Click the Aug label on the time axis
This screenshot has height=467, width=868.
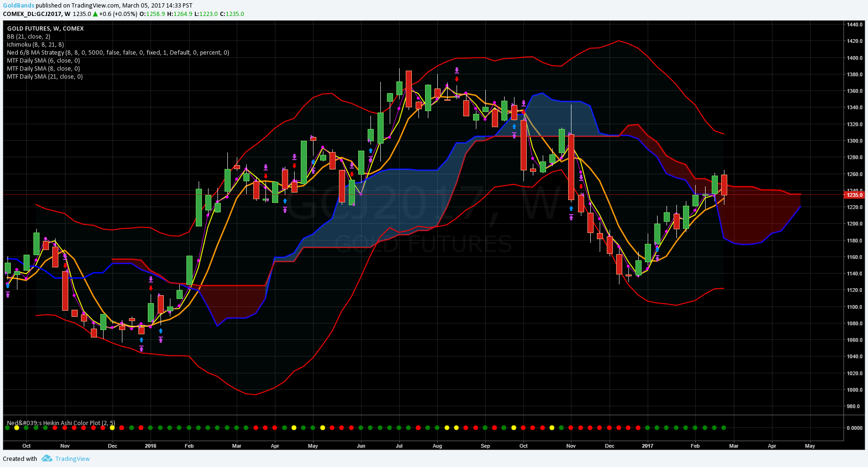437,446
